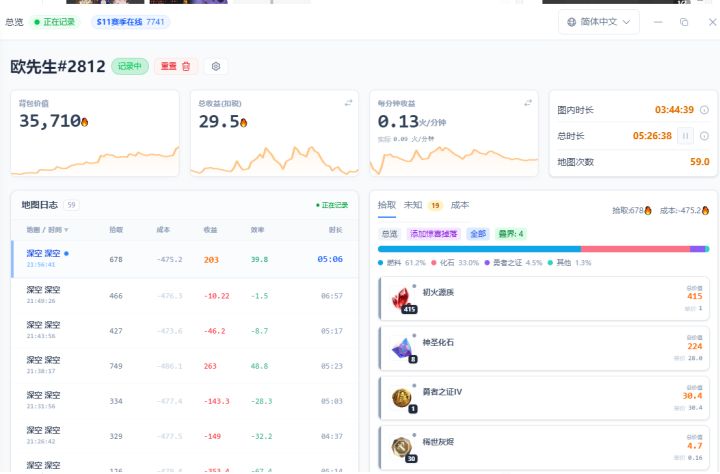Click the 拾取:678 total at the panel's top right
The width and height of the screenshot is (720, 474).
point(632,210)
